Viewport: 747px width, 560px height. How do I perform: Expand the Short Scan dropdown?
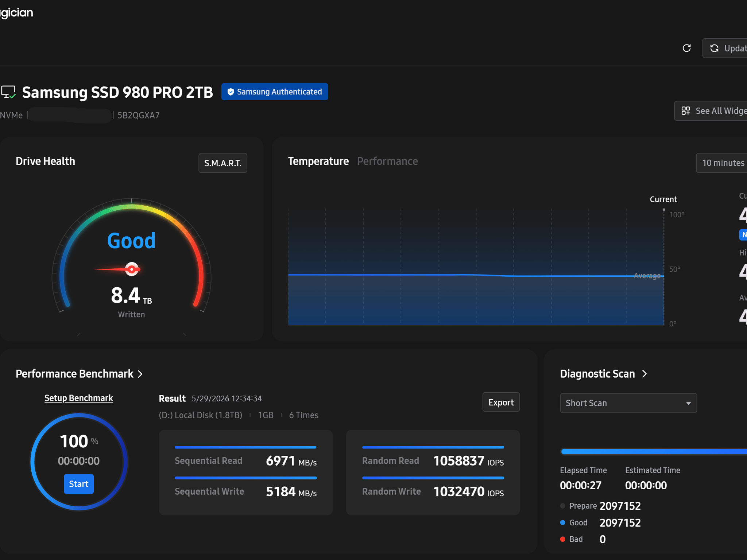pos(628,403)
